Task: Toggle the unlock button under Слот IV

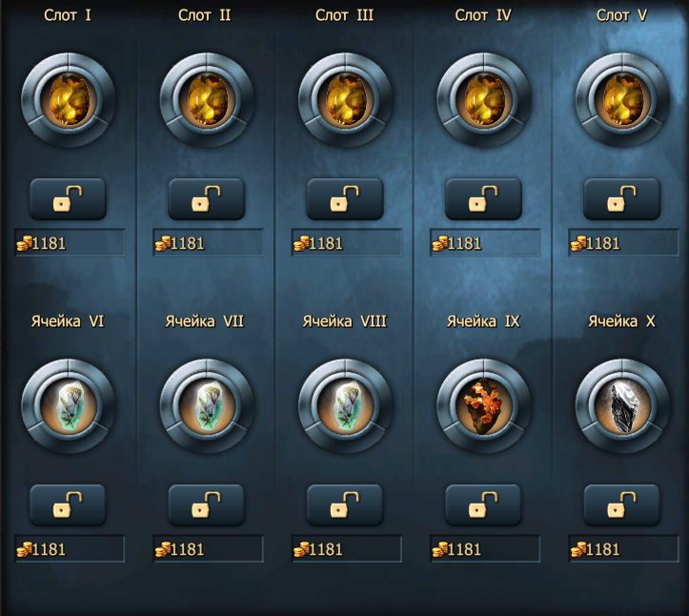Action: coord(483,199)
